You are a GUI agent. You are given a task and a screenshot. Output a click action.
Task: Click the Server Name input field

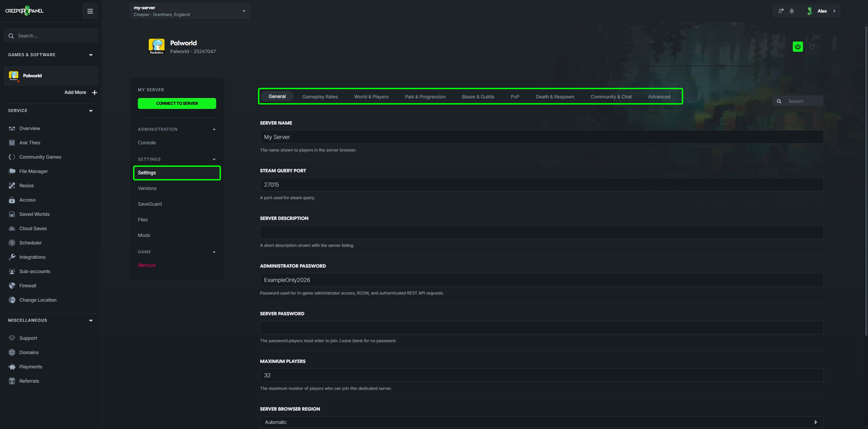pyautogui.click(x=542, y=137)
